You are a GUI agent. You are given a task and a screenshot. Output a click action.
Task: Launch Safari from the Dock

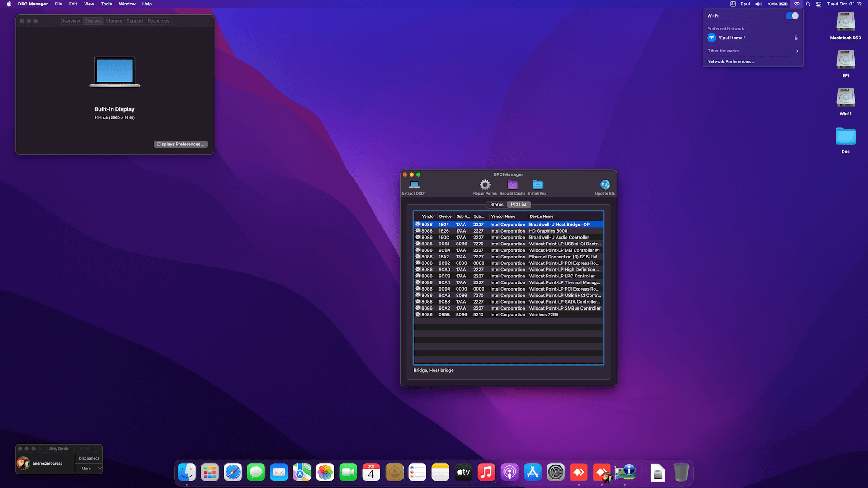tap(233, 472)
